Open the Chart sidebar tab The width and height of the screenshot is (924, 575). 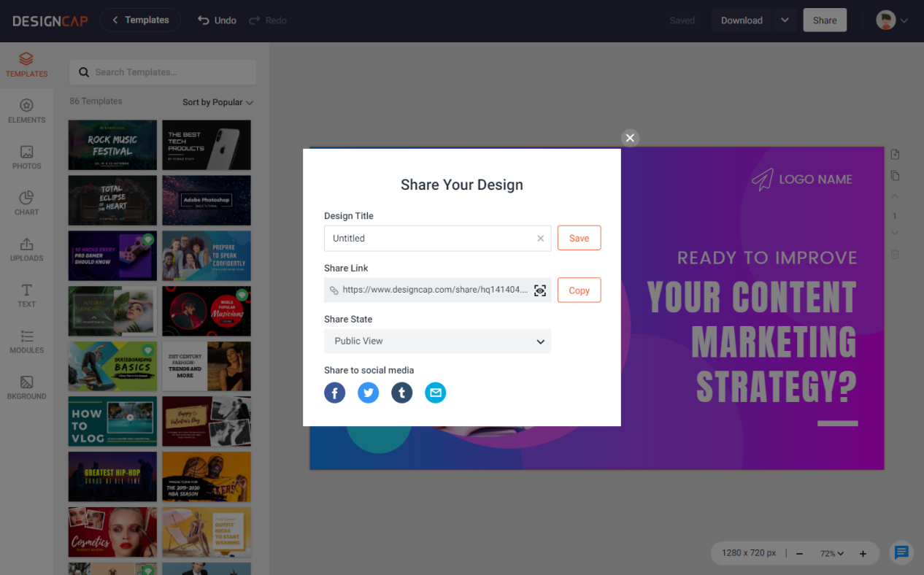pyautogui.click(x=26, y=203)
